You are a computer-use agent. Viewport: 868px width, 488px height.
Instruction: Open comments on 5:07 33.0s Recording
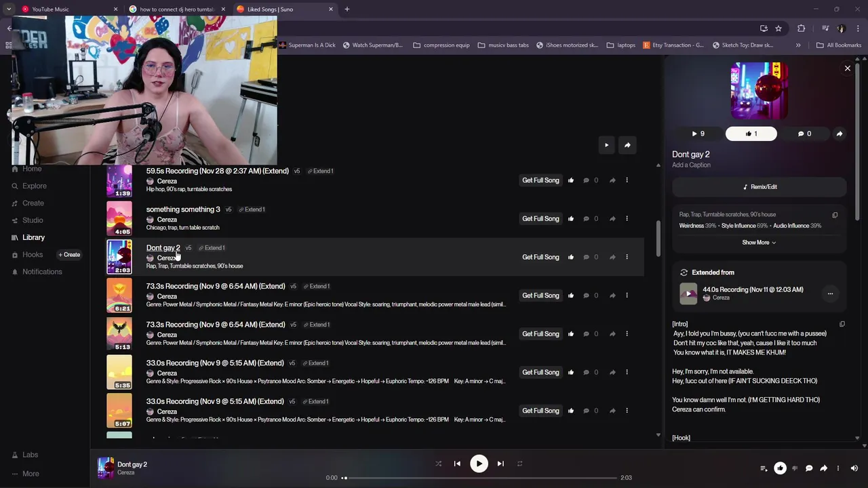[x=586, y=411]
